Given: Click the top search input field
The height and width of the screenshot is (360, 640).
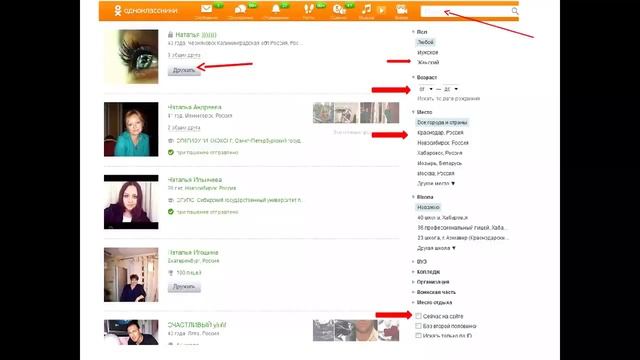Looking at the screenshot, I should tap(466, 11).
